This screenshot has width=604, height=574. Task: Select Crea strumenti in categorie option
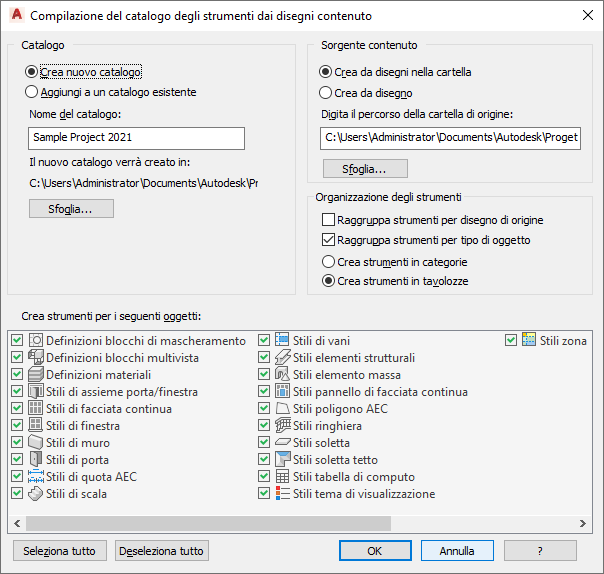[x=326, y=262]
